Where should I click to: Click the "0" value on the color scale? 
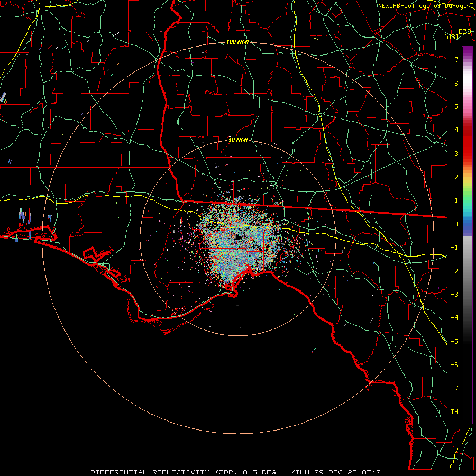coord(456,224)
